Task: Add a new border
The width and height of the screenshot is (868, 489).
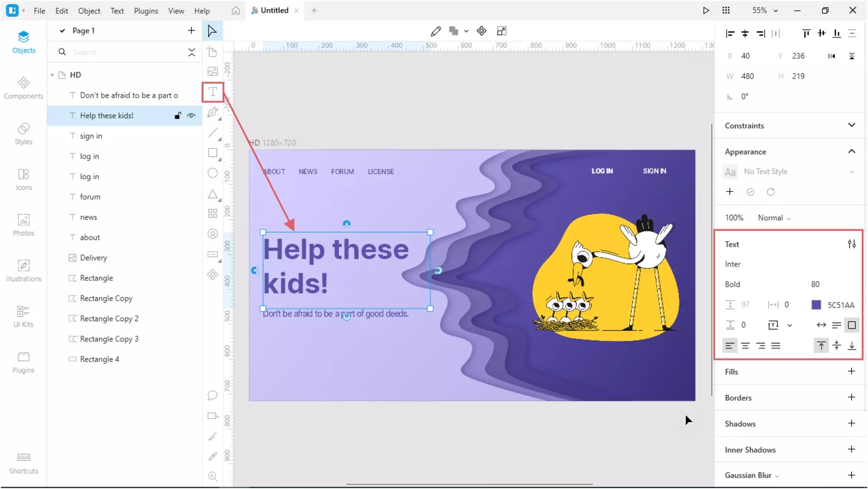Action: (x=852, y=397)
